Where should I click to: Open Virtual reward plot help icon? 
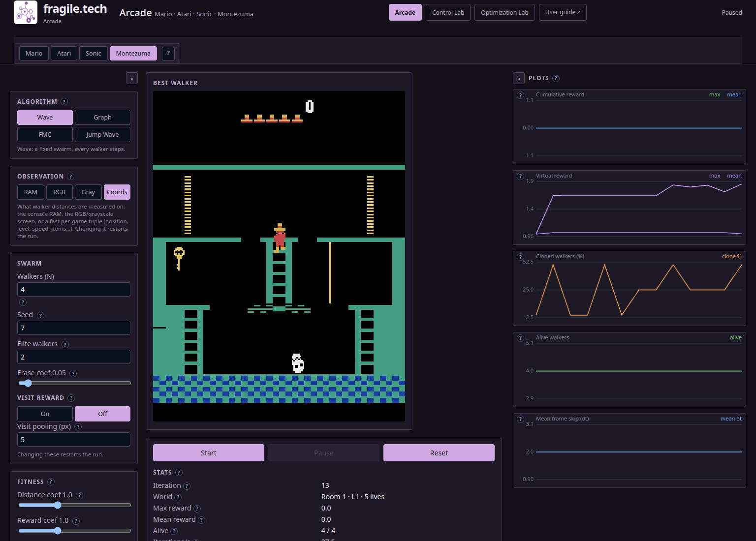[520, 176]
